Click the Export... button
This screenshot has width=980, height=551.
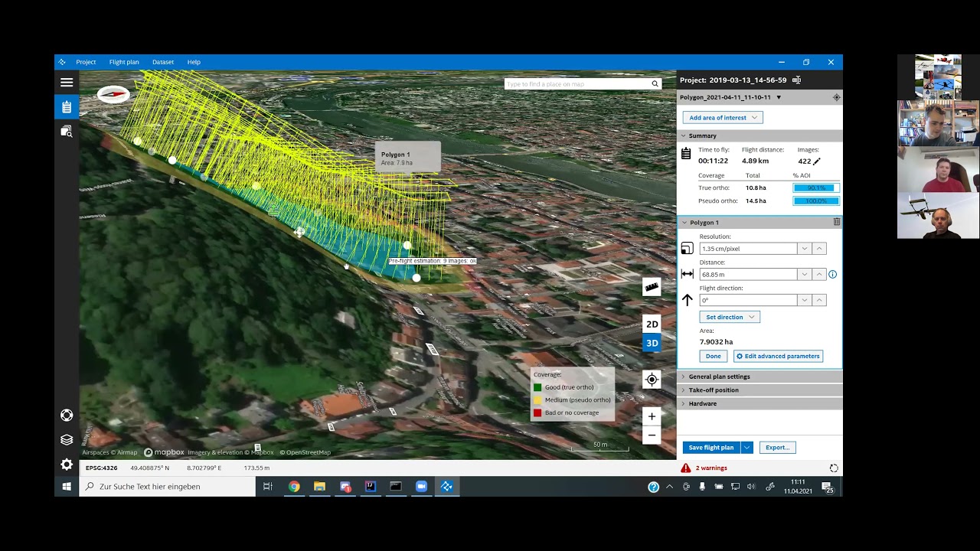(x=778, y=447)
